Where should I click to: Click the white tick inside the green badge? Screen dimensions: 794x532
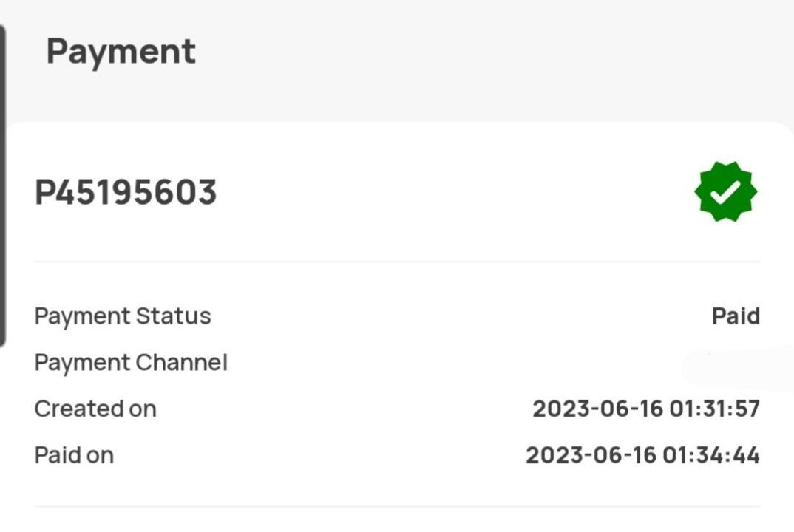(x=726, y=192)
